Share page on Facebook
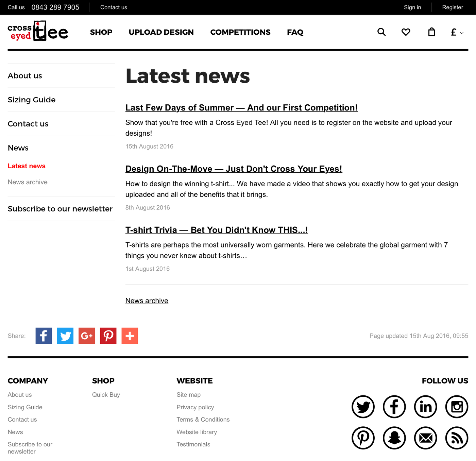 point(44,336)
